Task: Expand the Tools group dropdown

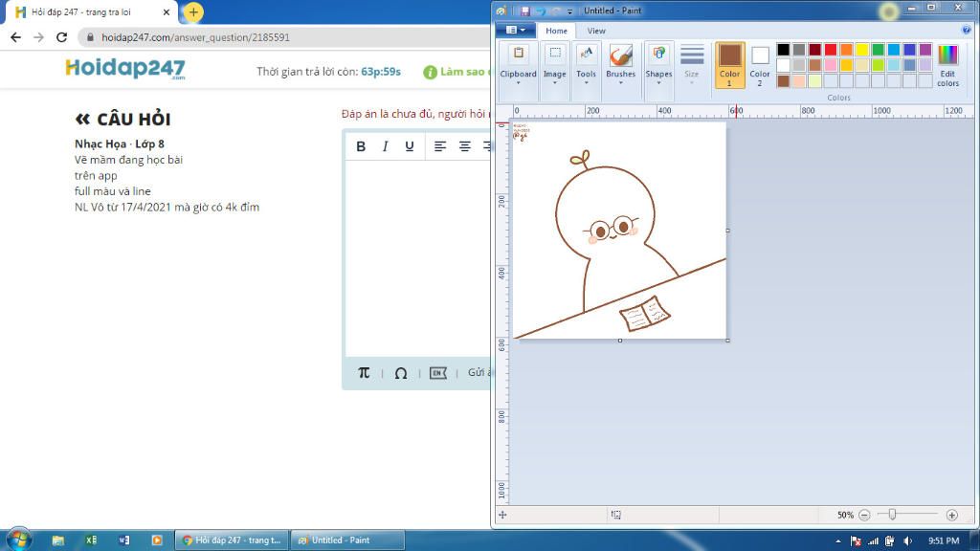Action: (586, 82)
